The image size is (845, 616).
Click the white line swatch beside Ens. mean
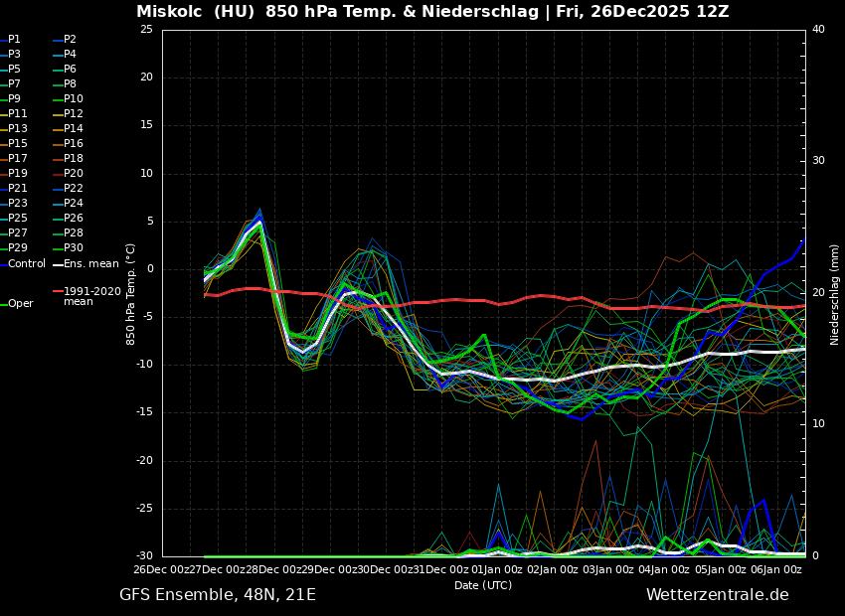[x=58, y=264]
